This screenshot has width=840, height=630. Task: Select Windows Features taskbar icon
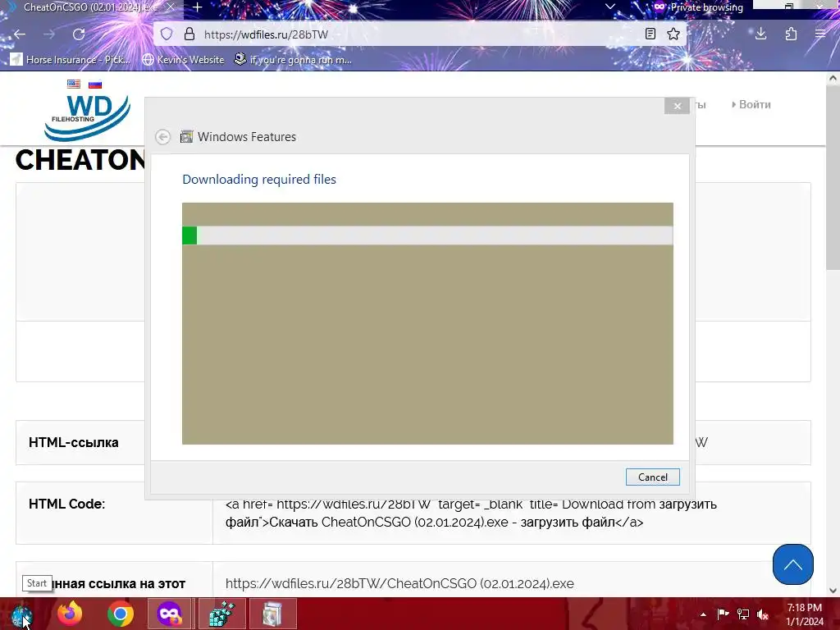click(x=272, y=614)
